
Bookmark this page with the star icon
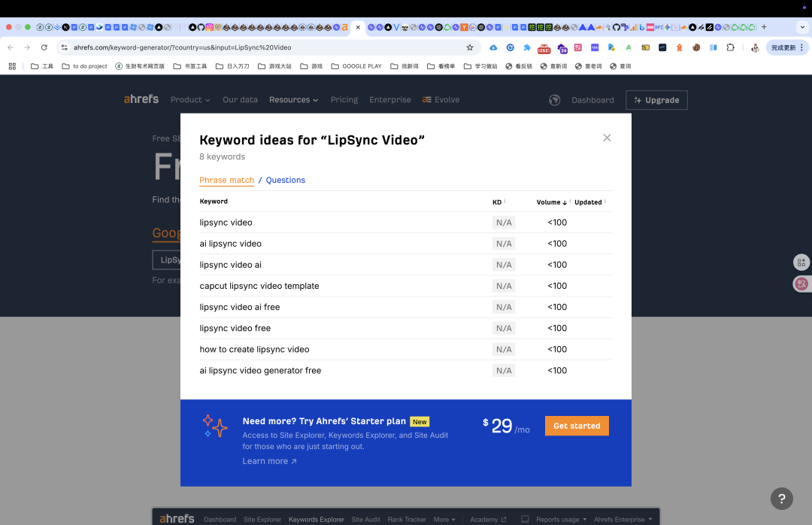click(x=470, y=47)
